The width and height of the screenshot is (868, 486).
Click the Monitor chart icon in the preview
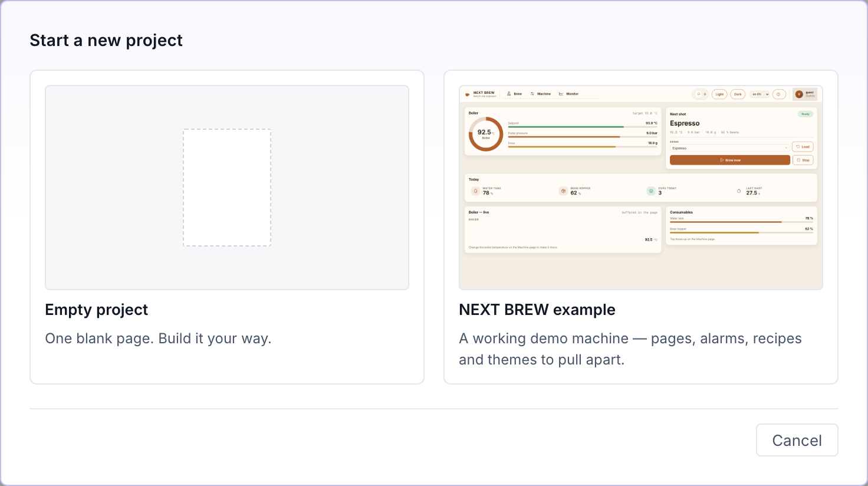[x=561, y=94]
